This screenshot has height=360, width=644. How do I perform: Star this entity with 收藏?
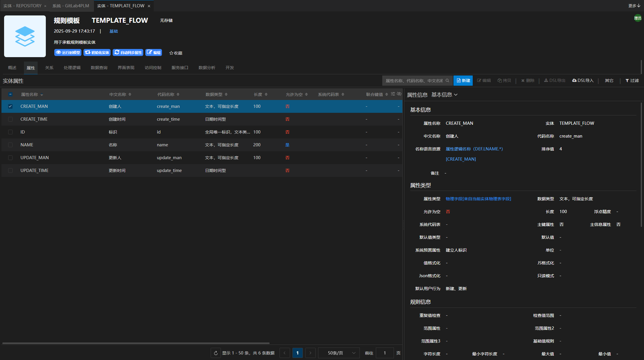176,53
